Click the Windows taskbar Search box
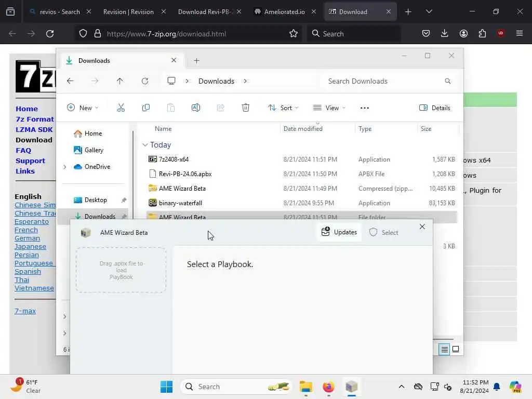This screenshot has height=399, width=532. point(236,387)
